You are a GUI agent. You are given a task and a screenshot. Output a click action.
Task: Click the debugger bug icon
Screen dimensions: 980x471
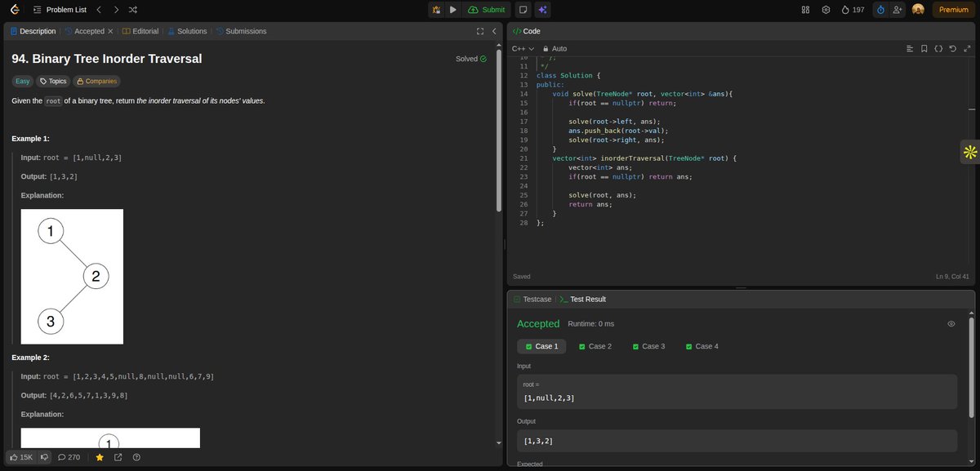tap(436, 10)
